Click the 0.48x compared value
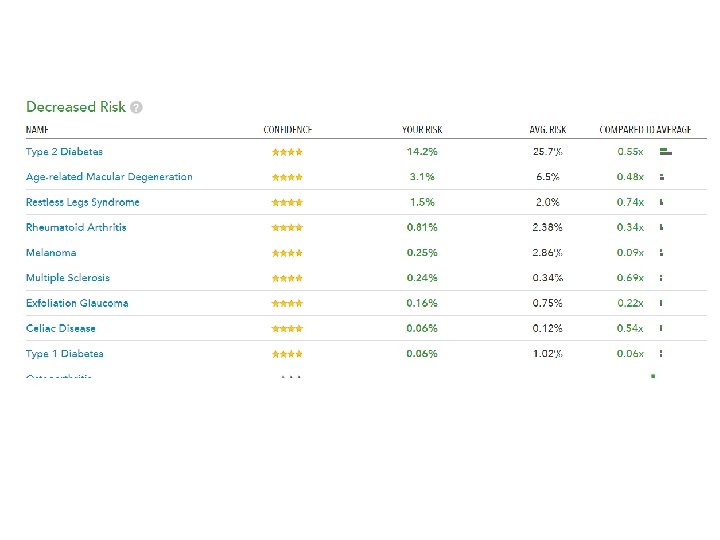Screen dimensions: 720x540 [630, 177]
